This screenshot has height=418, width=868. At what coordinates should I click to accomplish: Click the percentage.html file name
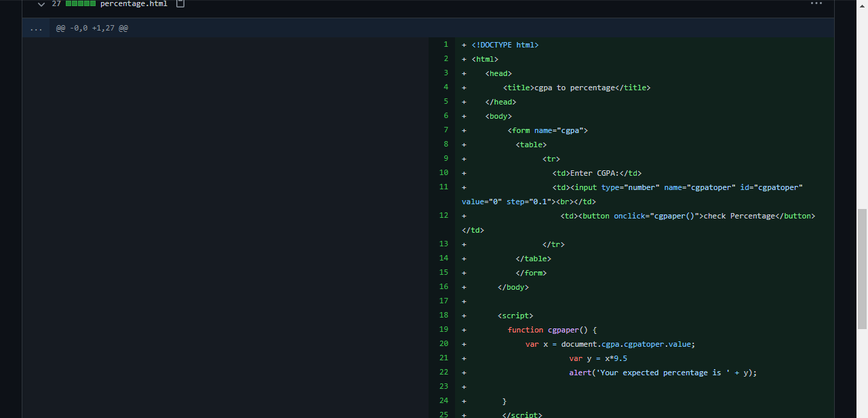pos(134,3)
